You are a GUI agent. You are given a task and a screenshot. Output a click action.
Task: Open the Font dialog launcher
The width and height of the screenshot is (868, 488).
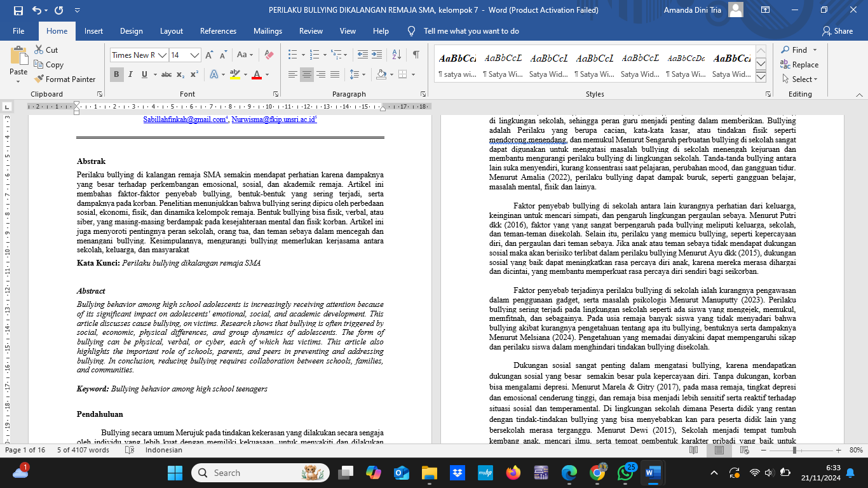[x=276, y=93]
